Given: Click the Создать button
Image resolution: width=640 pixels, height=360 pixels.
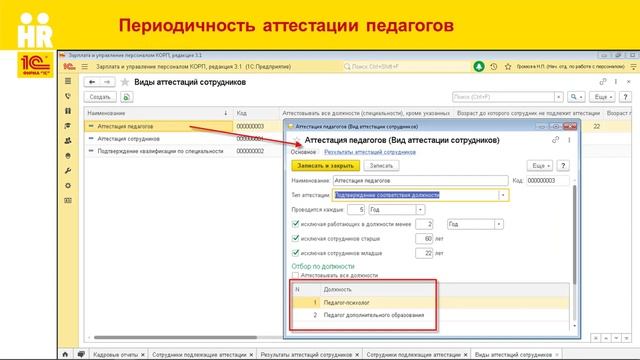Looking at the screenshot, I should tap(100, 97).
